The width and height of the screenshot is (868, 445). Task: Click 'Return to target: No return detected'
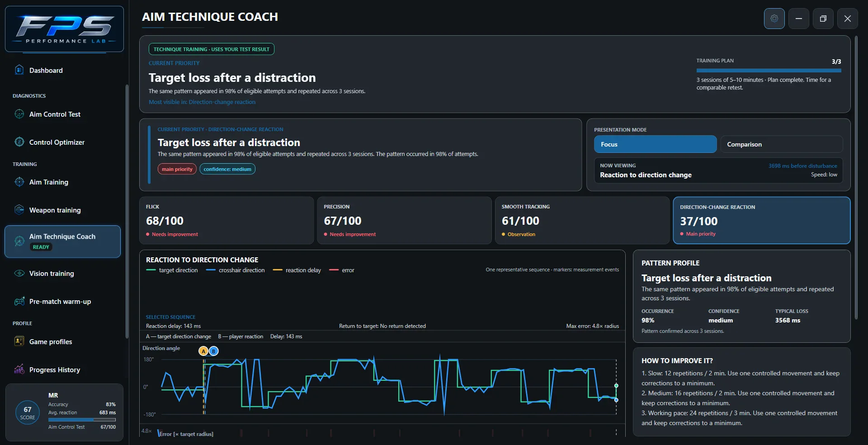382,326
